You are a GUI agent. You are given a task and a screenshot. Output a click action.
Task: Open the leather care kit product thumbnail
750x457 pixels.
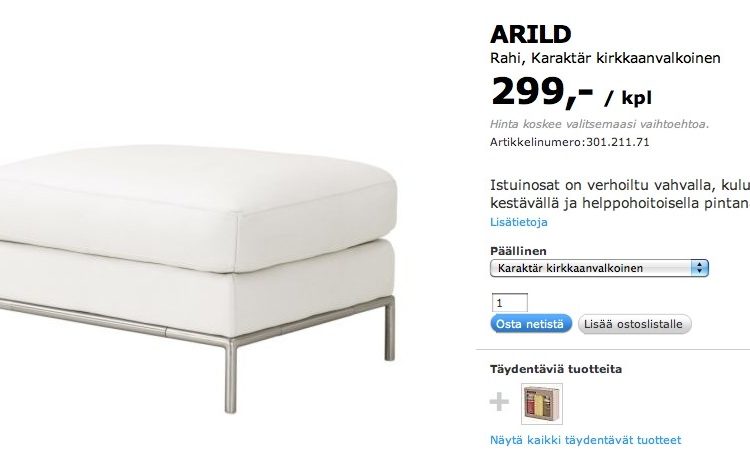pyautogui.click(x=541, y=403)
